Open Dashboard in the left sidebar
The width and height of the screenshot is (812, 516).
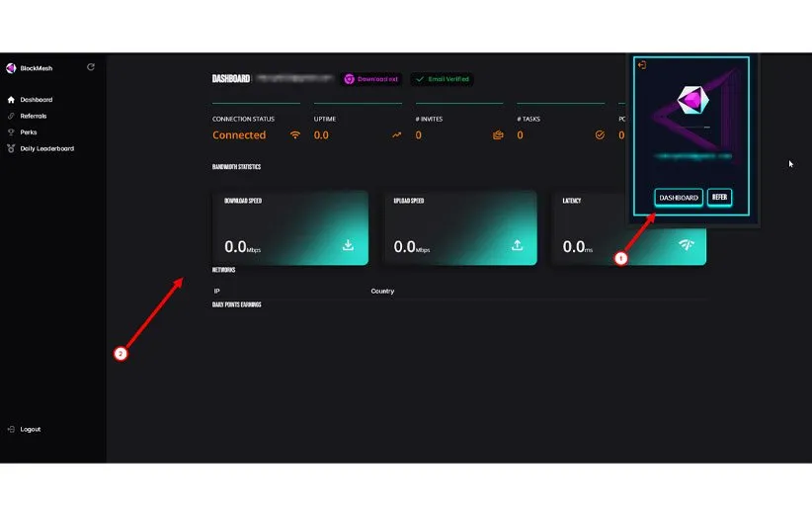(x=36, y=100)
